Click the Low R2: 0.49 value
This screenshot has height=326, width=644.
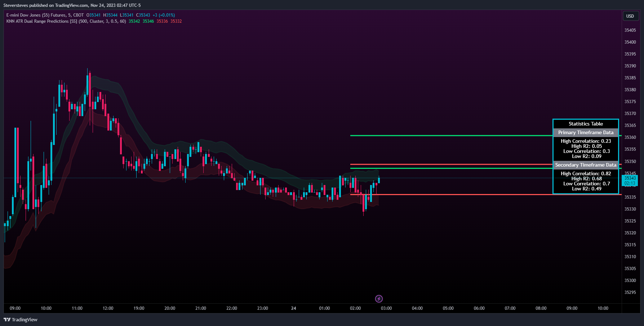(586, 189)
